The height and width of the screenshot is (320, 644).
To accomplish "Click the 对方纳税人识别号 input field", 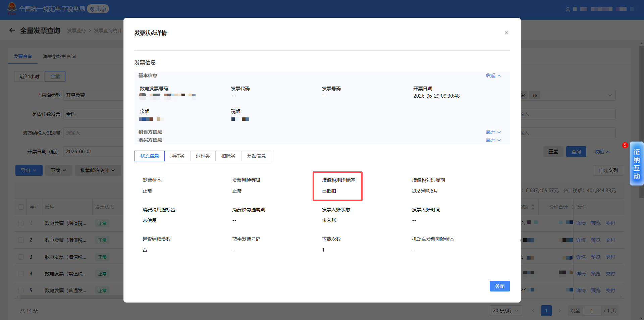I will (x=94, y=133).
